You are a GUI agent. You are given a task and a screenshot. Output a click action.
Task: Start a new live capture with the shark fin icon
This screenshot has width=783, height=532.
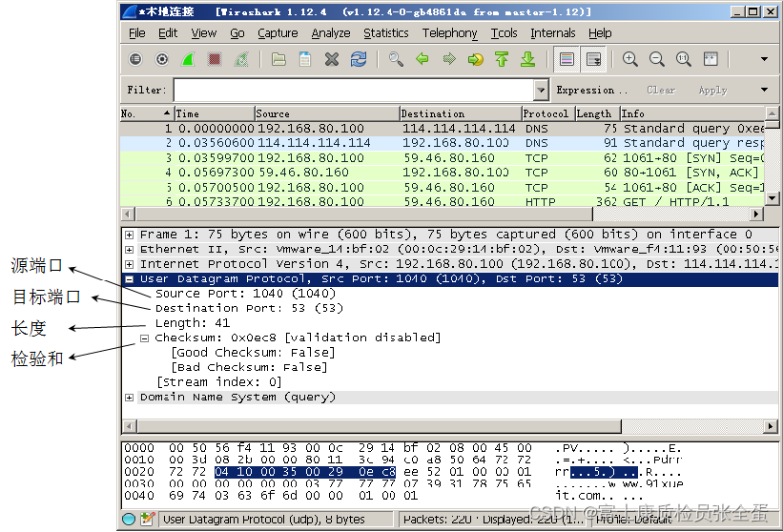(188, 59)
